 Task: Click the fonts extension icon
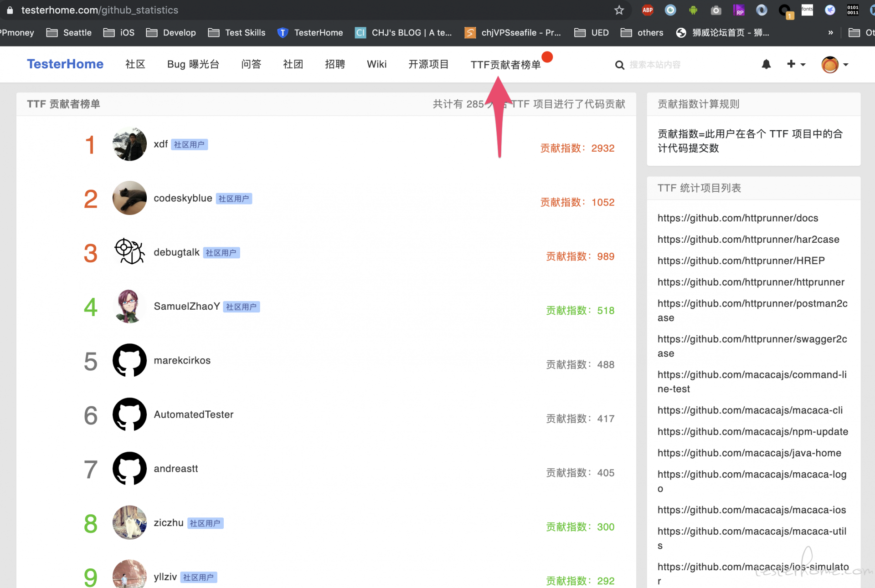click(x=807, y=10)
